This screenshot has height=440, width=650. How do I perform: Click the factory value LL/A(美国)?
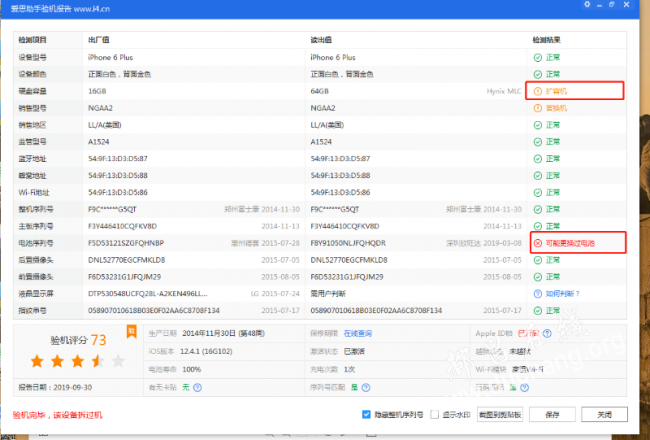pos(104,125)
